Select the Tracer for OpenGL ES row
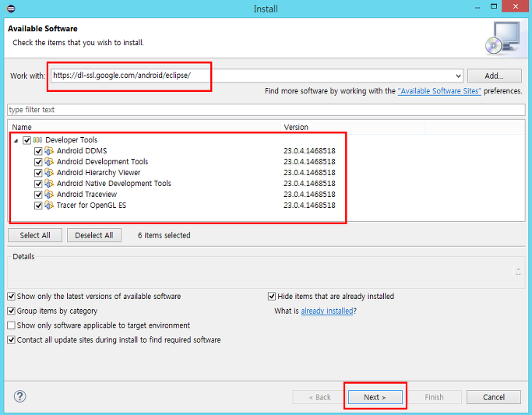532x415 pixels. (x=91, y=205)
